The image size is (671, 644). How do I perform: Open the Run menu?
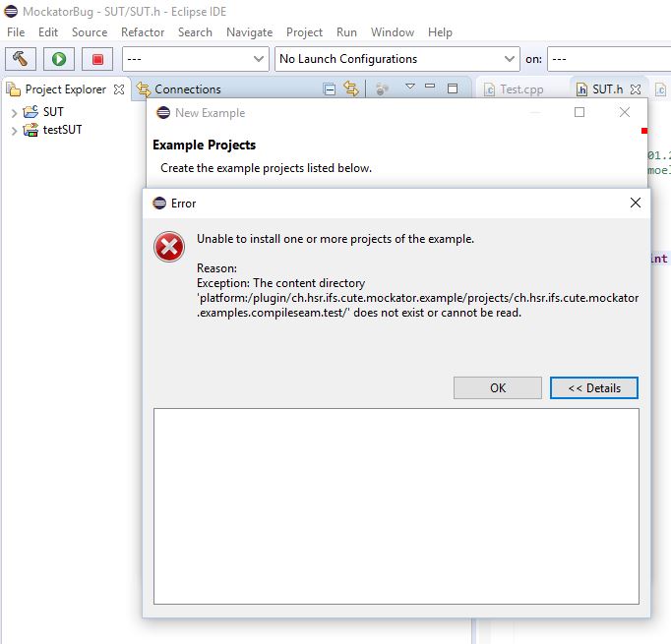[346, 32]
